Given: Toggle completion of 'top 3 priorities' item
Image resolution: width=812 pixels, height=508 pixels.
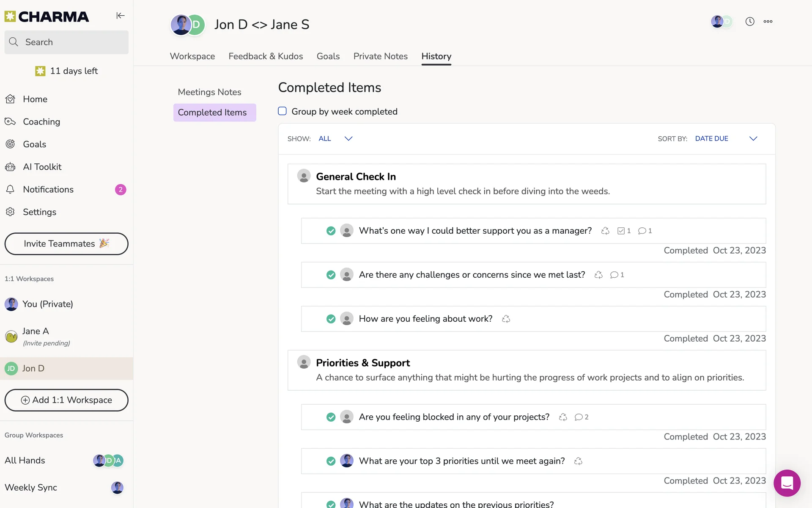Looking at the screenshot, I should [x=331, y=461].
